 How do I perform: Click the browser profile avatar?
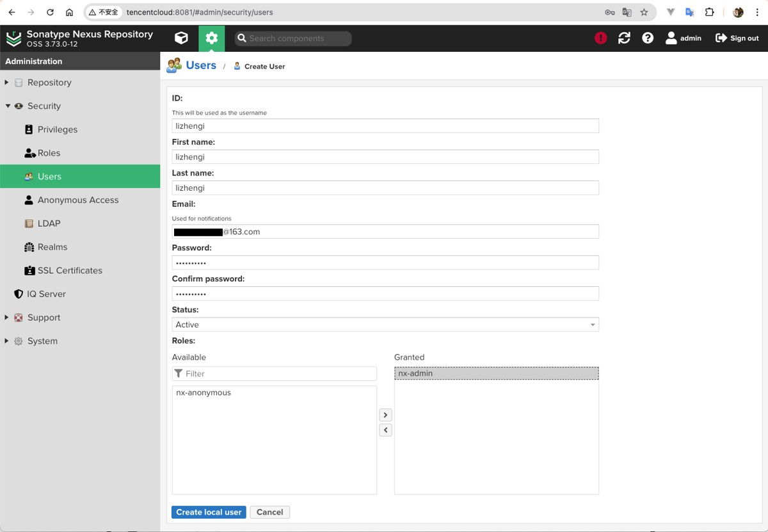click(x=738, y=12)
